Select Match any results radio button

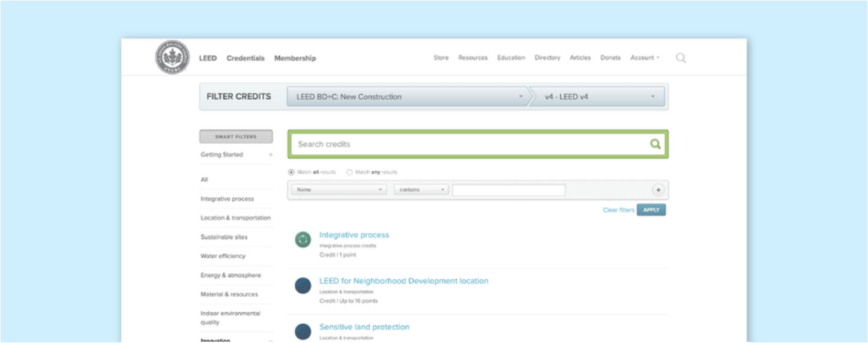[349, 172]
